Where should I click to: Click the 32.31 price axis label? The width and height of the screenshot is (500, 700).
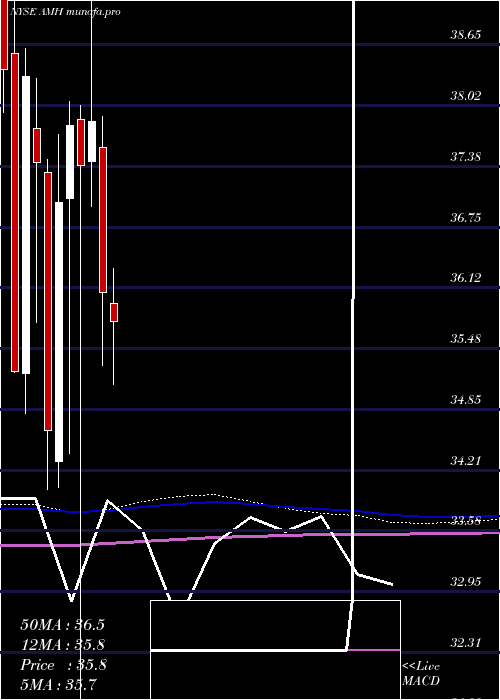pos(466,643)
